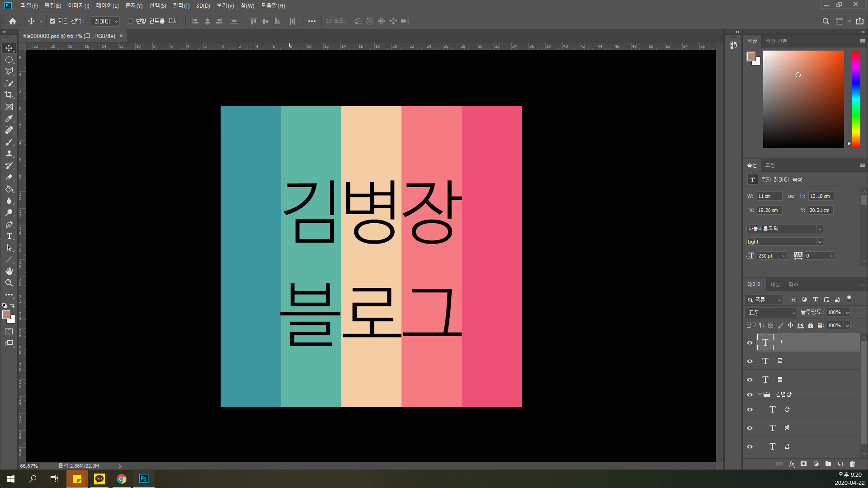The height and width of the screenshot is (488, 868).
Task: Enable 변형 컨트롤 표시 checkbox
Action: coord(131,21)
